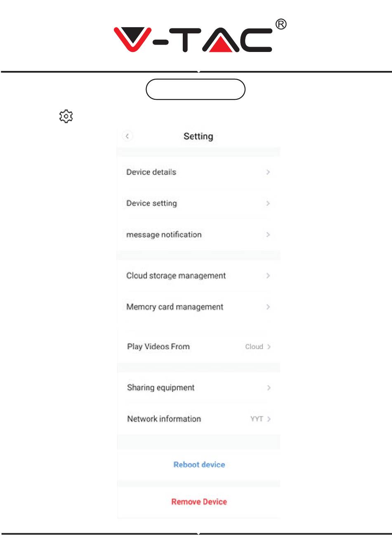Click the Reboot device button
The height and width of the screenshot is (556, 392).
199,465
